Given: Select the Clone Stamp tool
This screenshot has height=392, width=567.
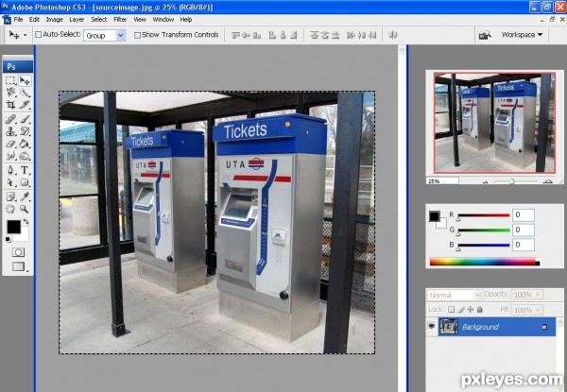Looking at the screenshot, I should point(10,131).
